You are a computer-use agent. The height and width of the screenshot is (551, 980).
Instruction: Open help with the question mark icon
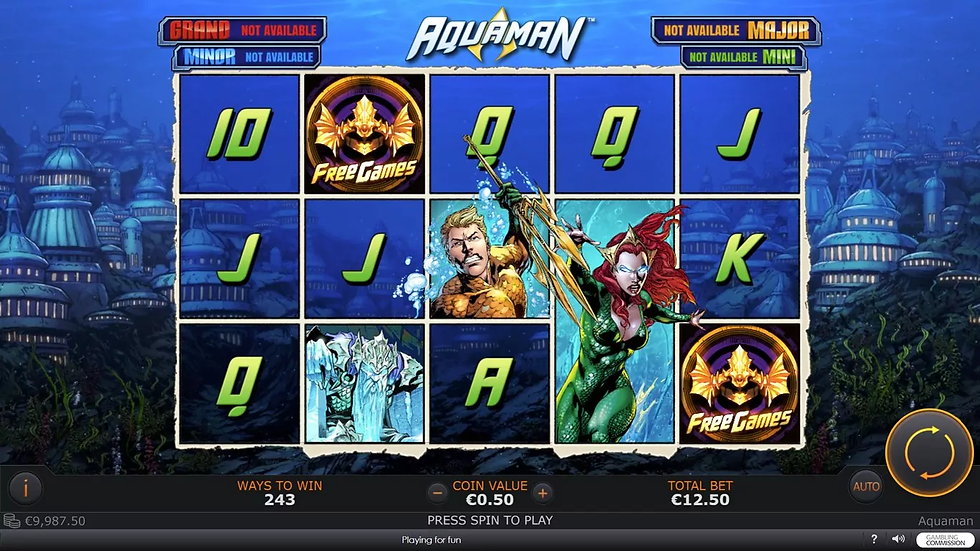pyautogui.click(x=874, y=539)
